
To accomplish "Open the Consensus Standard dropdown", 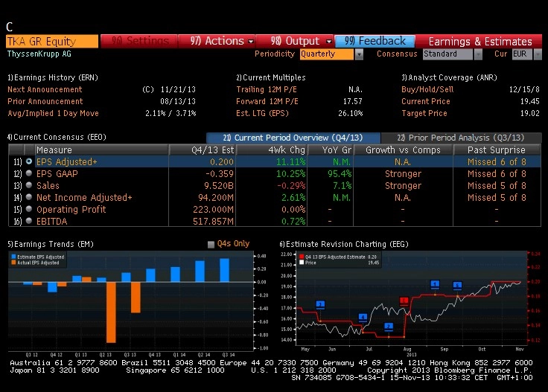I will coord(478,54).
